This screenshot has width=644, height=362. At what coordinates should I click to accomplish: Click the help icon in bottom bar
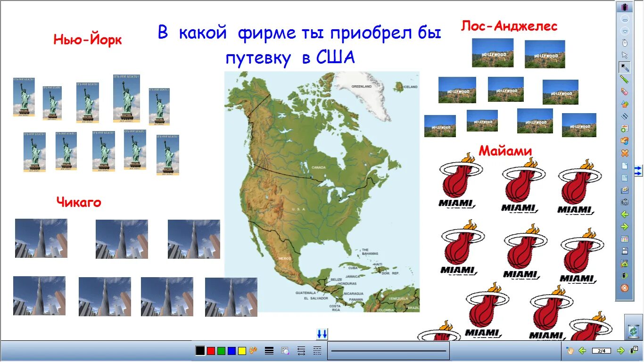pos(634,350)
